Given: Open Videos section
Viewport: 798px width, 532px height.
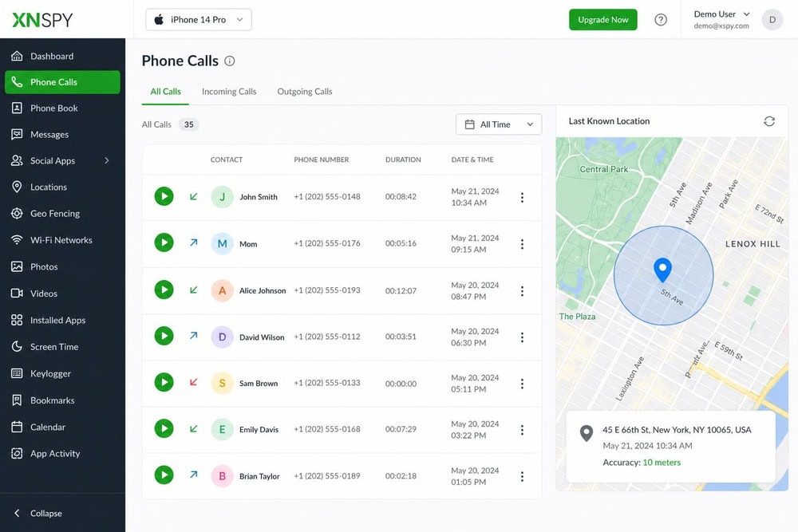Looking at the screenshot, I should tap(62, 294).
